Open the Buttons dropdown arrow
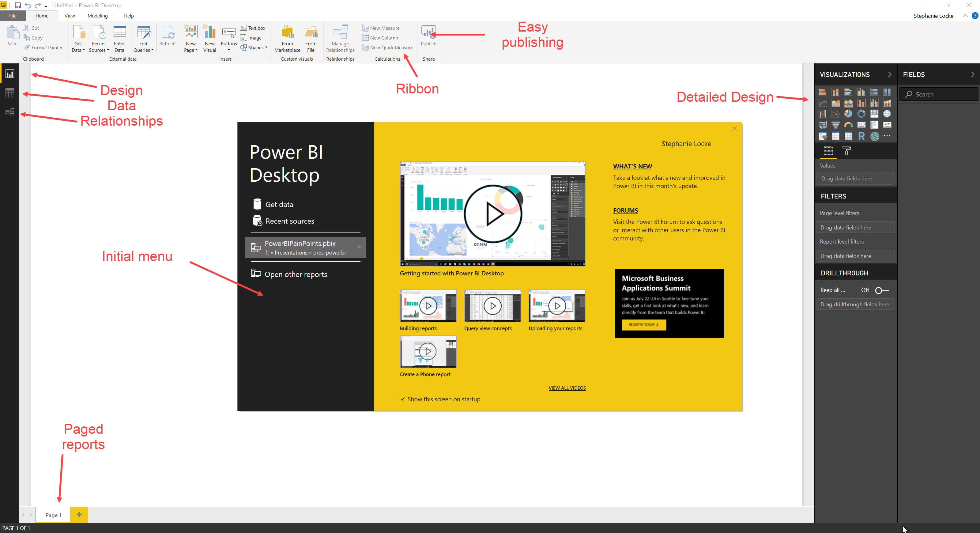Image resolution: width=980 pixels, height=533 pixels. 229,50
